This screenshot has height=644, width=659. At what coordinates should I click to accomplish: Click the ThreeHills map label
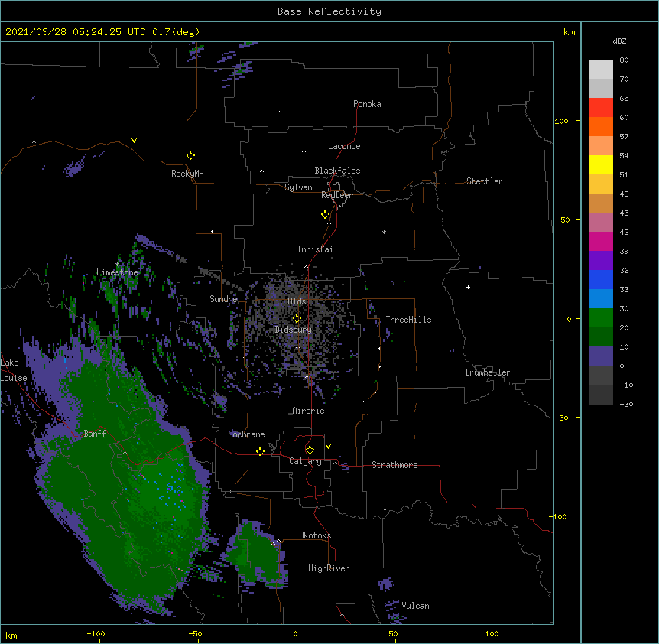click(408, 320)
